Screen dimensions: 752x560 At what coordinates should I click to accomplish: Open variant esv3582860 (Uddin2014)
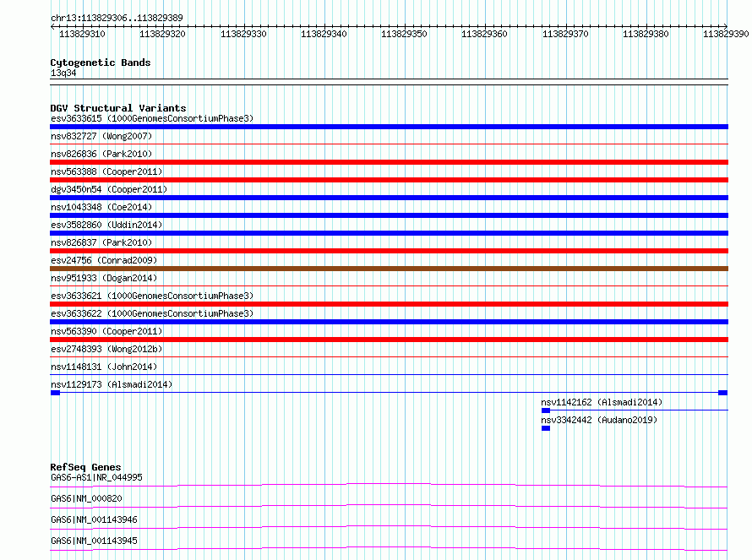106,225
